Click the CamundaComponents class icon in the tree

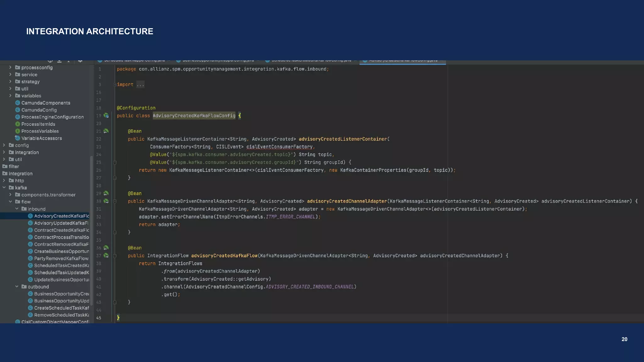pos(18,103)
